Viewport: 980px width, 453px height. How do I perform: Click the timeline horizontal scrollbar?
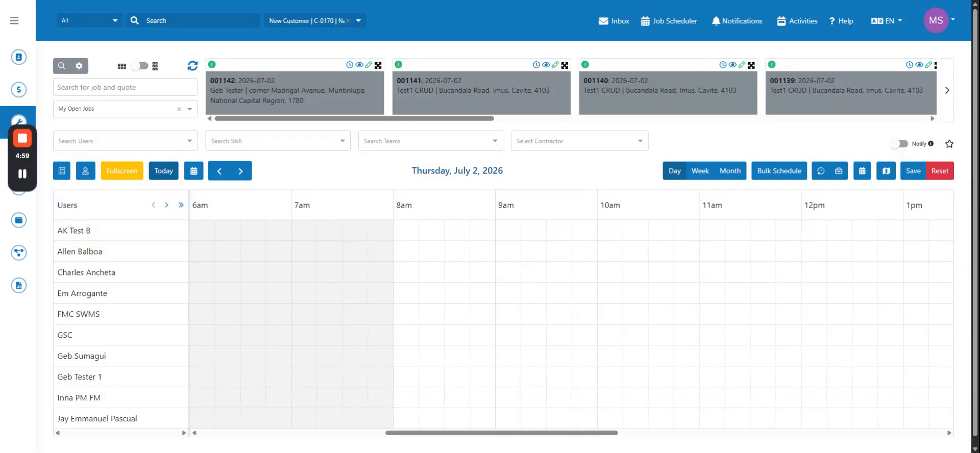click(502, 433)
